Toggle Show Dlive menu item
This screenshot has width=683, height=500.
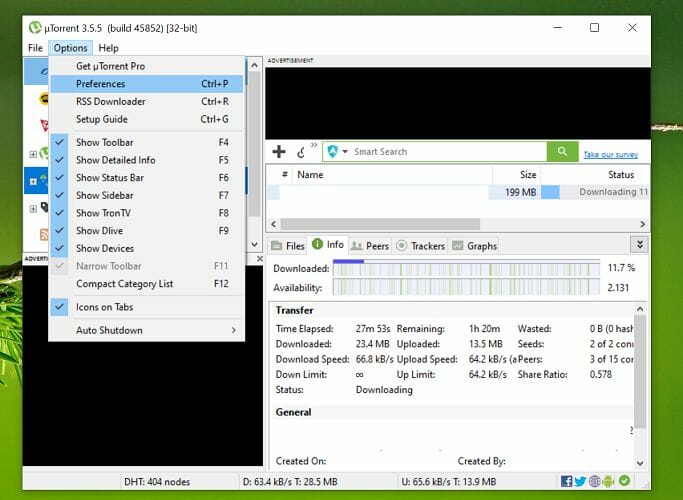tap(147, 230)
